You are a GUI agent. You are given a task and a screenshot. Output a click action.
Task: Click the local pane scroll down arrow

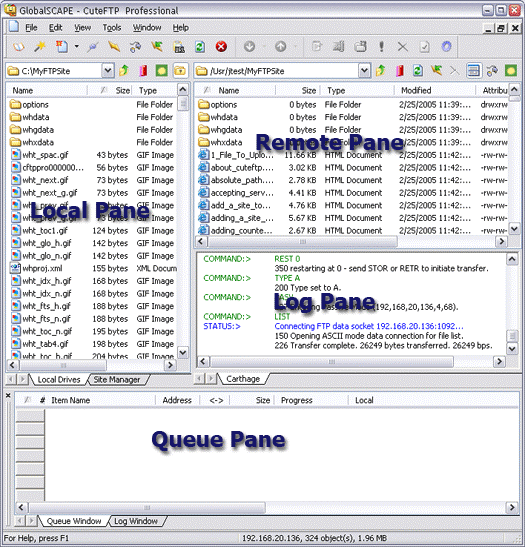183,352
